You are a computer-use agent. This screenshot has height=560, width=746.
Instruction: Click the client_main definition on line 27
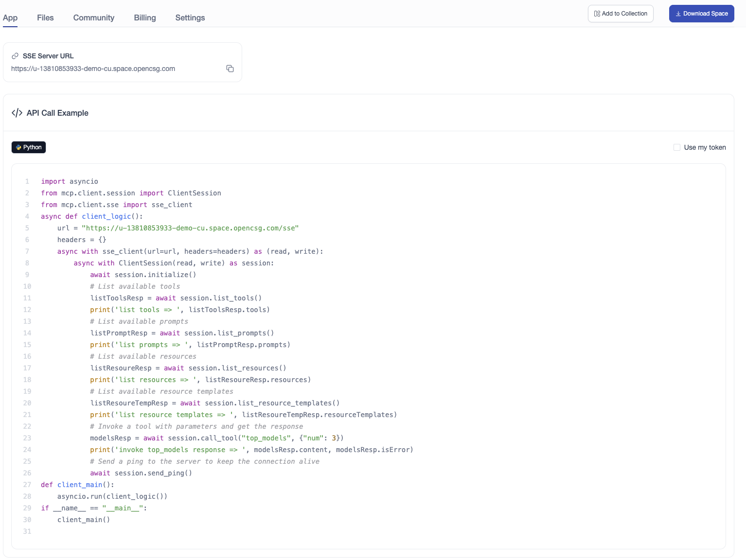point(80,485)
